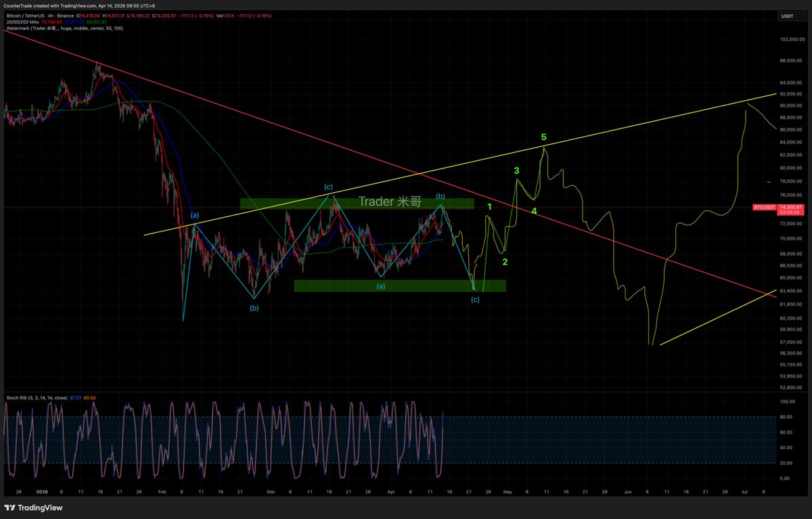The image size is (812, 519).
Task: Click the May label on the time axis
Action: [508, 492]
